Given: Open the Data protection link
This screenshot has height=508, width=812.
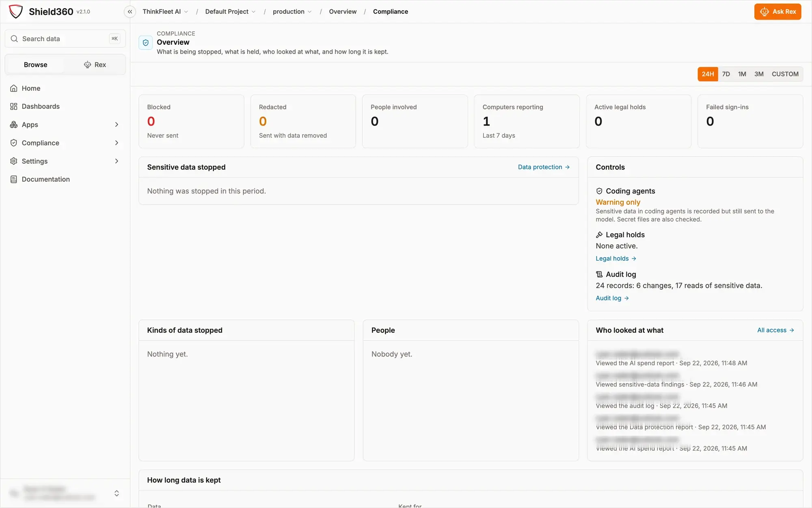Looking at the screenshot, I should click(544, 167).
